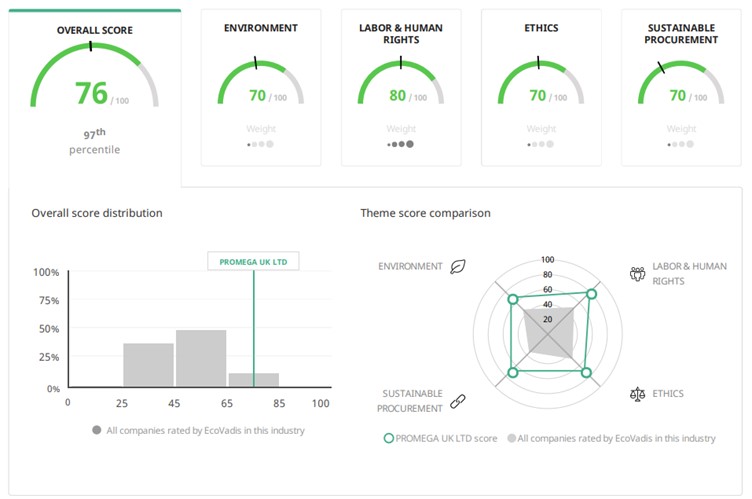The width and height of the screenshot is (752, 499).
Task: Click the '40' ring label on radar chart
Action: pyautogui.click(x=548, y=304)
